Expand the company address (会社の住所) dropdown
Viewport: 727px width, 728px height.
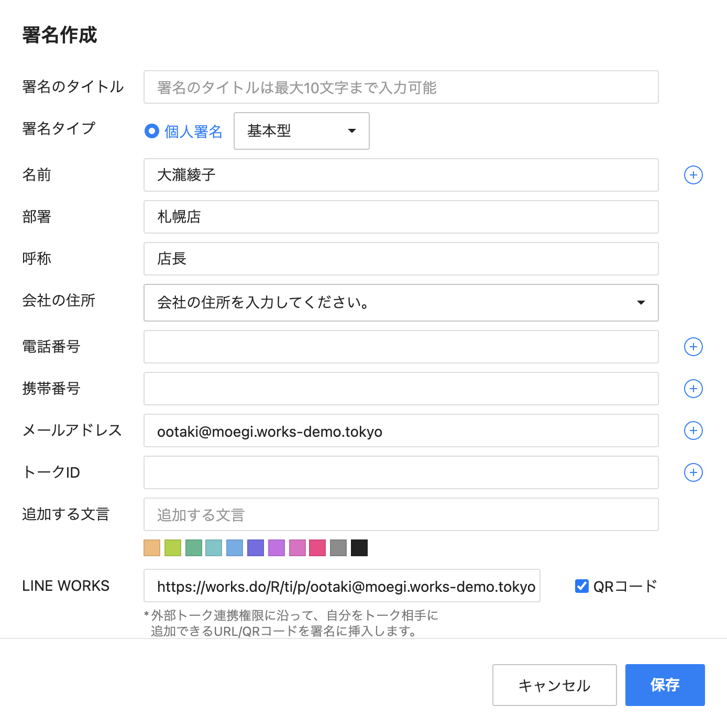pyautogui.click(x=401, y=303)
